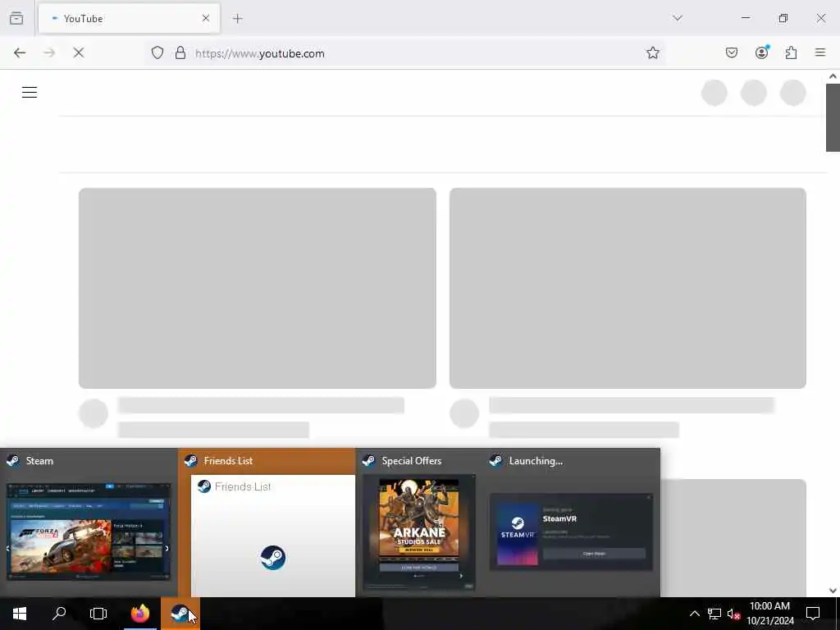The height and width of the screenshot is (630, 840).
Task: Open extensions puzzle icon
Action: (x=792, y=53)
